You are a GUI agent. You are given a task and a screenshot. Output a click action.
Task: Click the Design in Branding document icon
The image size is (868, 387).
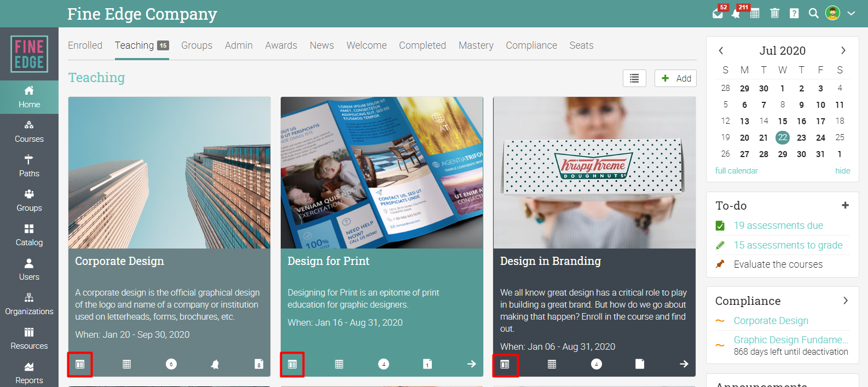(640, 364)
